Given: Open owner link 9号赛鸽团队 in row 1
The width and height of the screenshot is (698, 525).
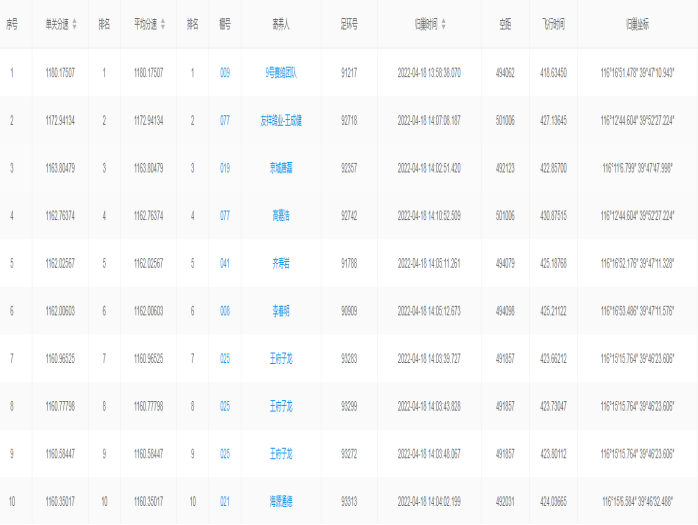Looking at the screenshot, I should 281,72.
